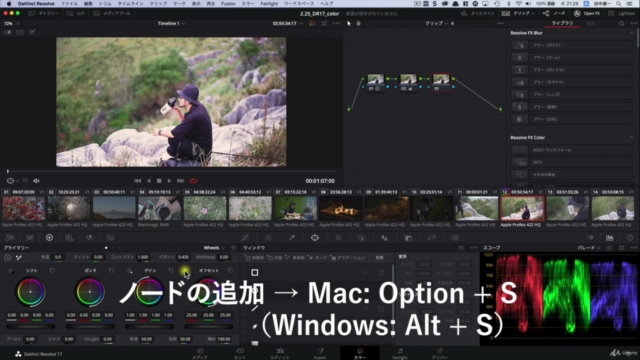Select the Power Window palette icon
The height and width of the screenshot is (360, 640).
(x=315, y=238)
